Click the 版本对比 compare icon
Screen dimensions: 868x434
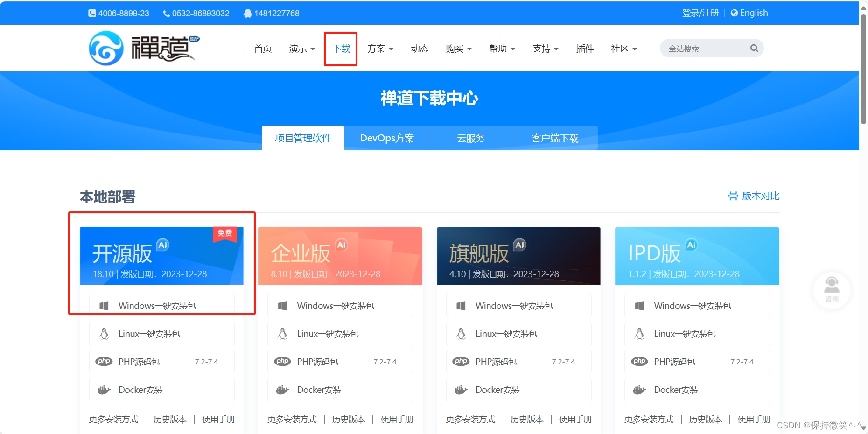(x=733, y=196)
